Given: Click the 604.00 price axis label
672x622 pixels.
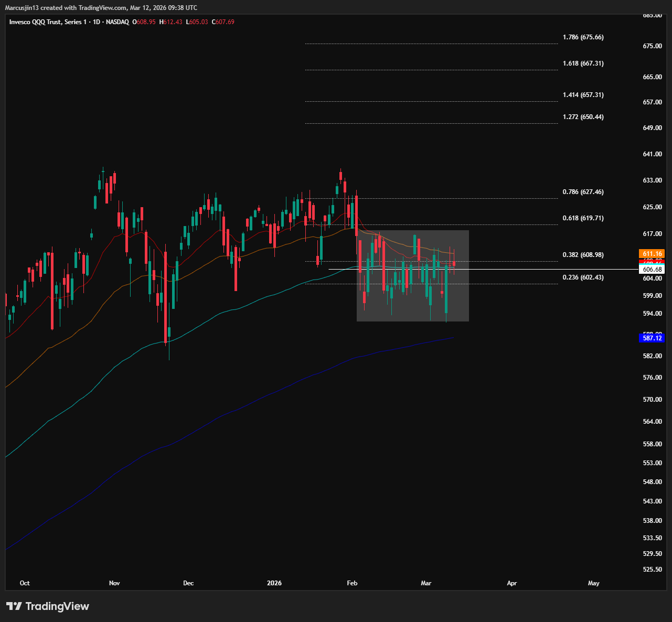Looking at the screenshot, I should (x=653, y=278).
